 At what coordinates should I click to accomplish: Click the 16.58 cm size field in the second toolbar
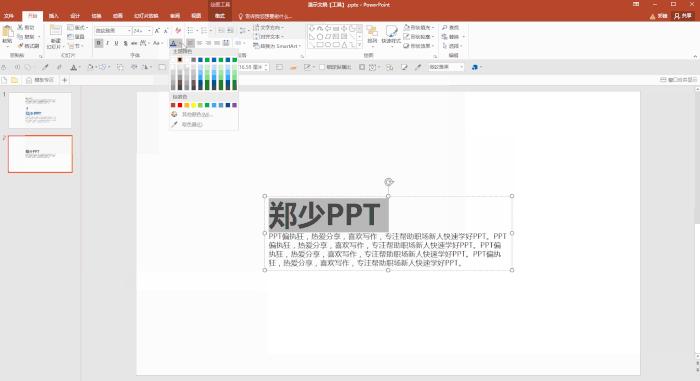coord(253,67)
